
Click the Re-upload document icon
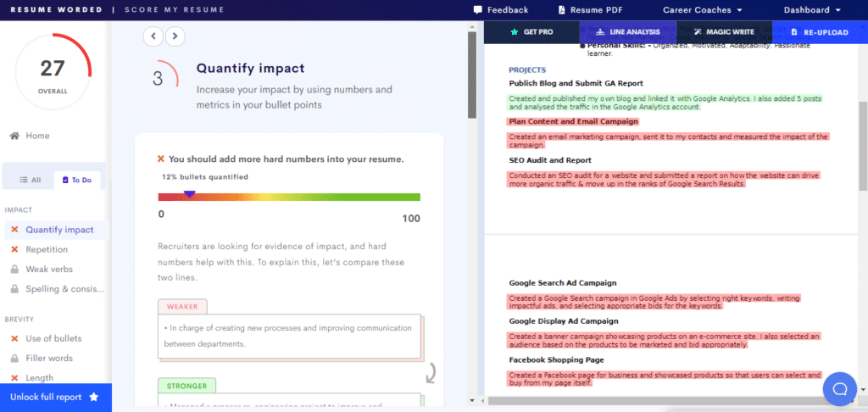(794, 32)
